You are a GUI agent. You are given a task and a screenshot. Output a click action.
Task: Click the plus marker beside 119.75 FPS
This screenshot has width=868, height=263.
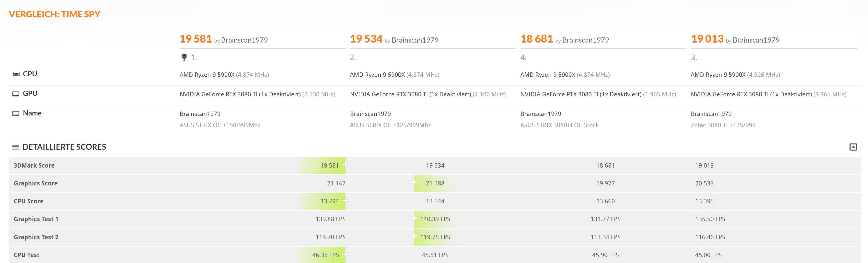414,236
